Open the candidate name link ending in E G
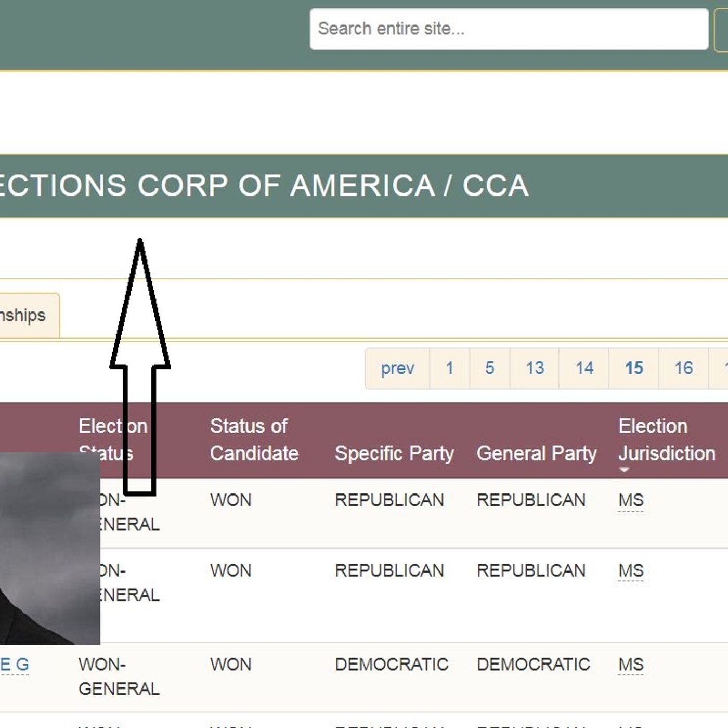Screen dimensions: 728x728 [x=15, y=665]
